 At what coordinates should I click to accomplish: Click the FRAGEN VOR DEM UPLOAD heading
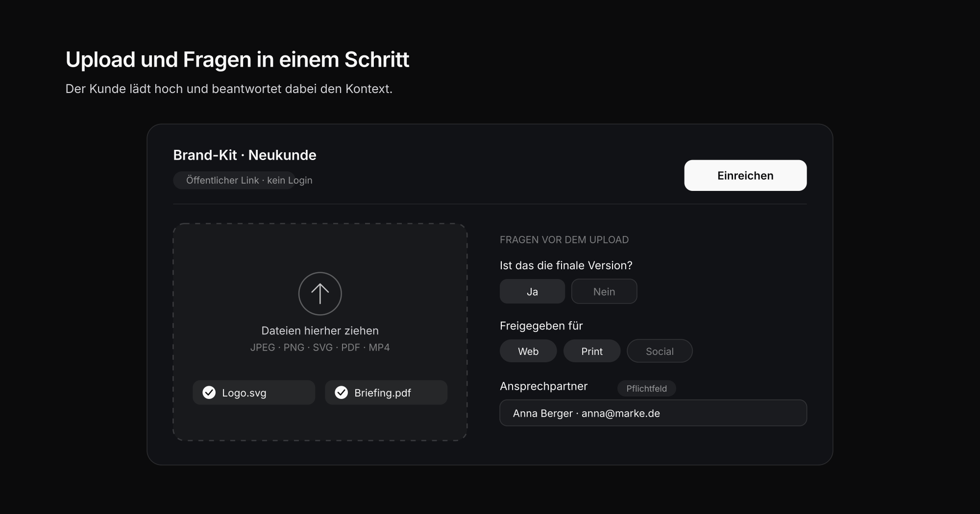pos(564,240)
